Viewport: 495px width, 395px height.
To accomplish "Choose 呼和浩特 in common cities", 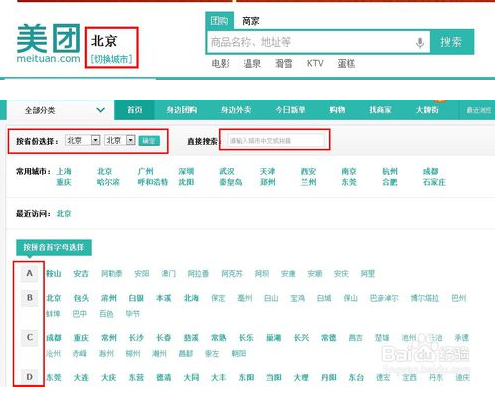I will click(x=153, y=182).
